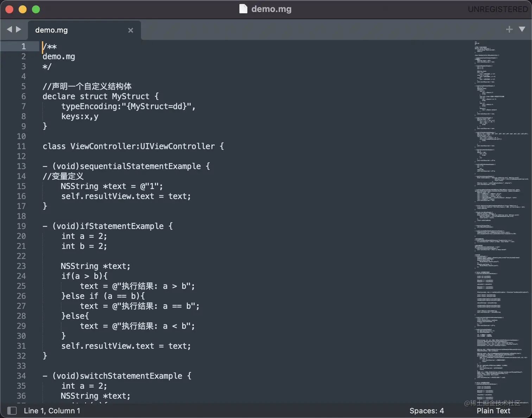Click the '//声明一个自定义结构体' comment

coord(87,87)
